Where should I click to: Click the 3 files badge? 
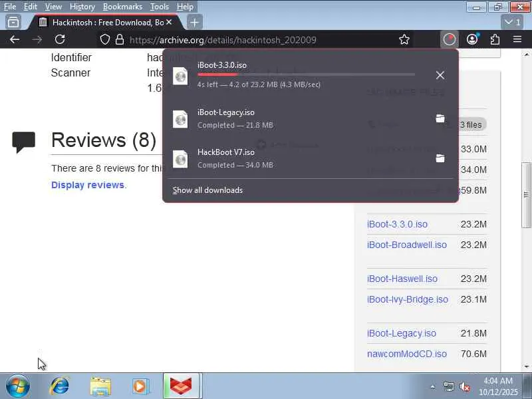(471, 124)
